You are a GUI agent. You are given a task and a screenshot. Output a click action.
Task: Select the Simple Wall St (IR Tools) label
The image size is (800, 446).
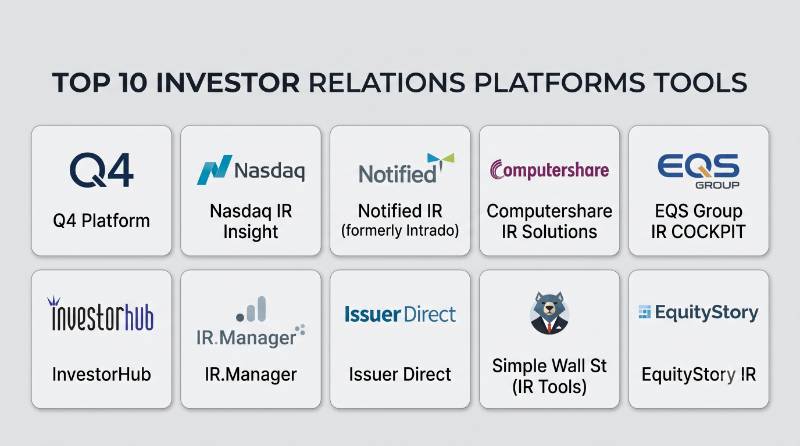[549, 376]
